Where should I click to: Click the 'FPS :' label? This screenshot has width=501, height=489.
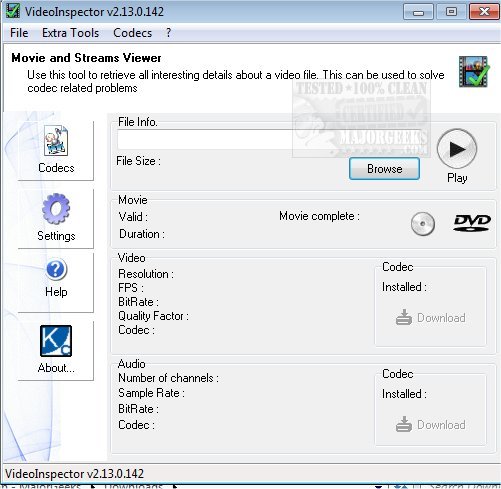point(131,288)
